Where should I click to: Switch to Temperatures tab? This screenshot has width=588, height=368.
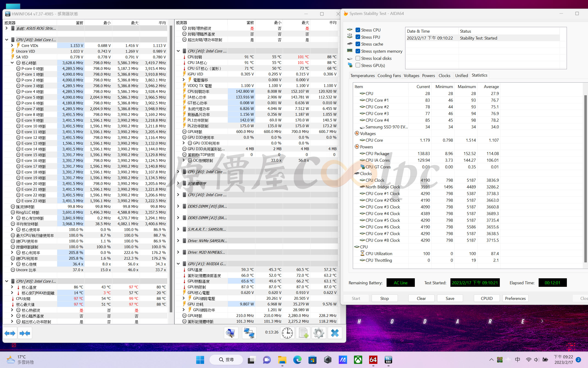(x=362, y=76)
